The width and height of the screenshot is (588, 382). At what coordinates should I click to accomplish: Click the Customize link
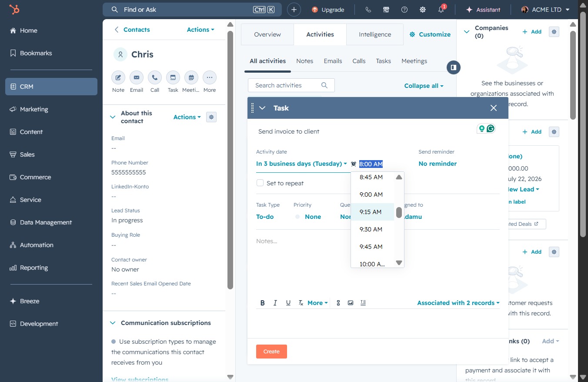pyautogui.click(x=430, y=34)
